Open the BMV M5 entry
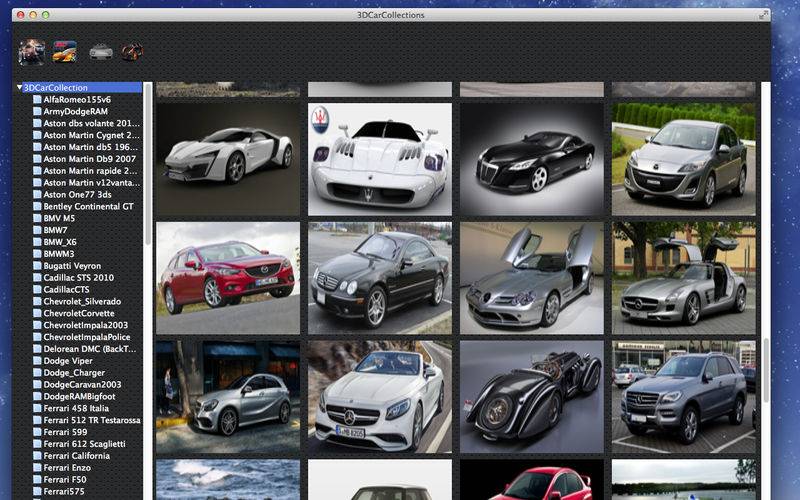800x500 pixels. (x=59, y=218)
